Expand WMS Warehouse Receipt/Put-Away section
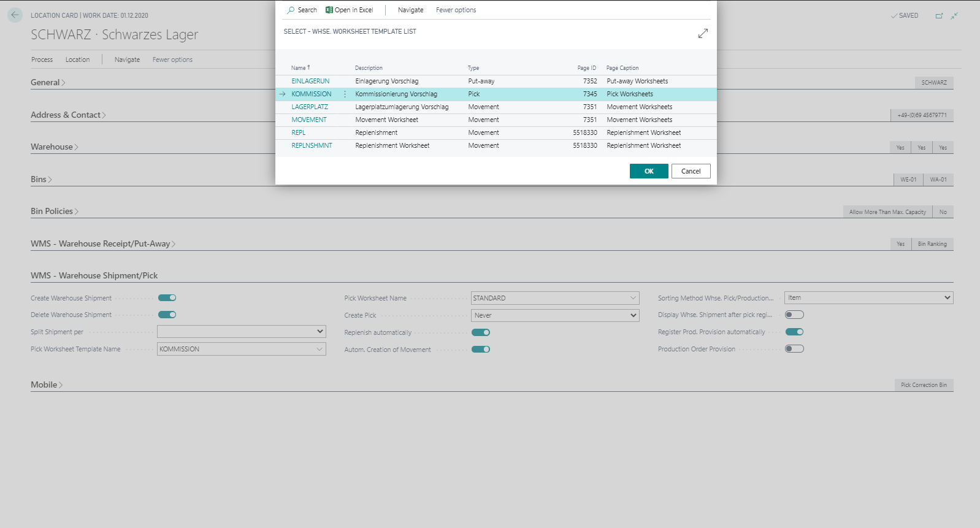980x528 pixels. tap(103, 244)
